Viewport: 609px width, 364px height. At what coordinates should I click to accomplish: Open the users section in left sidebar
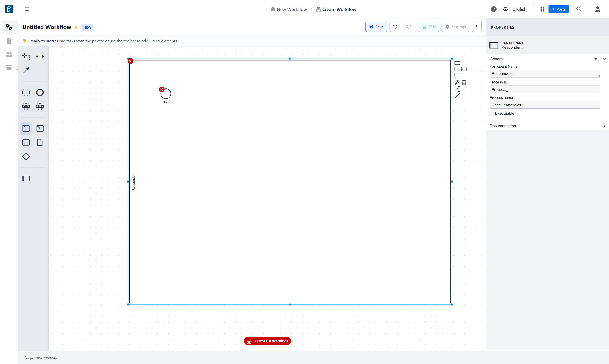(9, 54)
